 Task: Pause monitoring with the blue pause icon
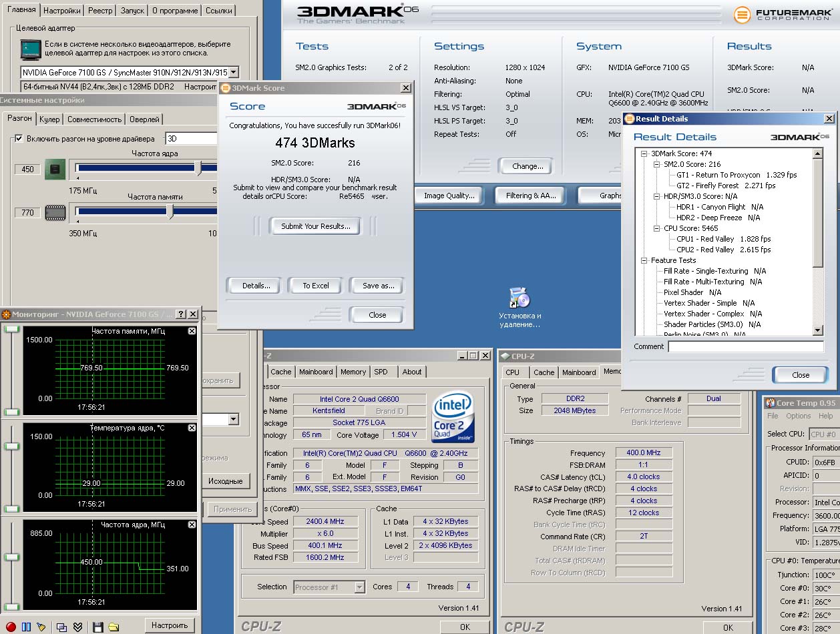click(x=27, y=627)
